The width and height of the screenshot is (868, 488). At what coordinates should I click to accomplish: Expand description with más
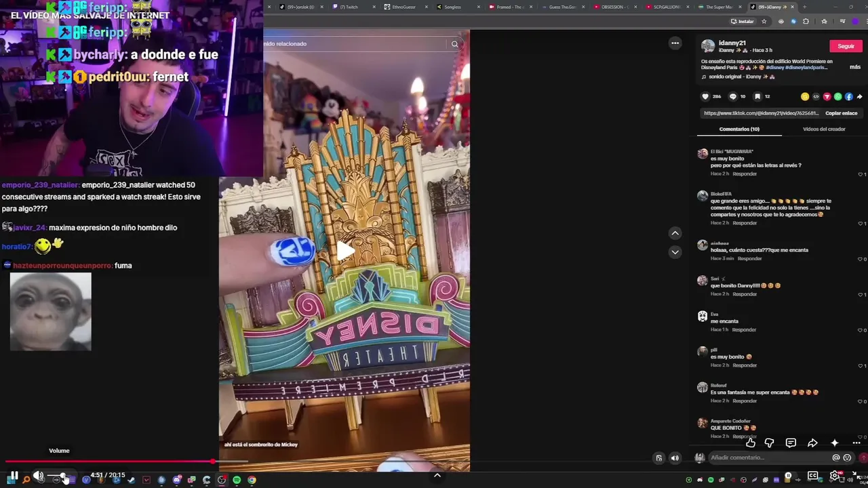[854, 67]
